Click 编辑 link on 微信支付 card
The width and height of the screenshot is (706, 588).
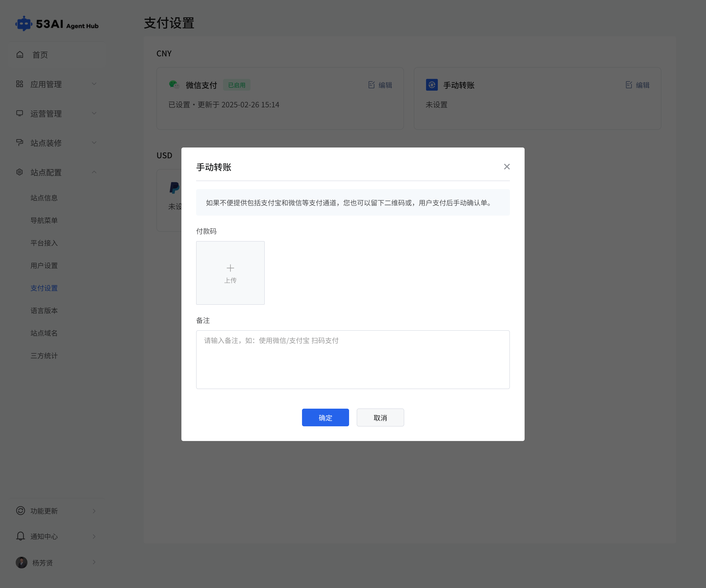coord(385,85)
